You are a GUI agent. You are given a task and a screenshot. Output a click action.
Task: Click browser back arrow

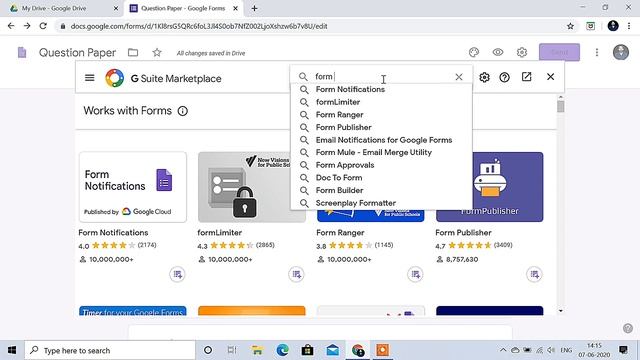click(x=11, y=26)
